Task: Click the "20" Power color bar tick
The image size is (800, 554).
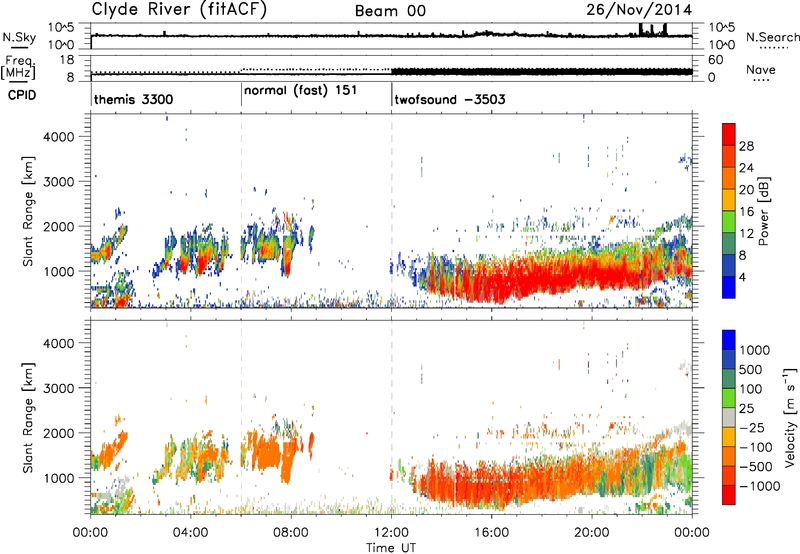Action: coord(746,190)
